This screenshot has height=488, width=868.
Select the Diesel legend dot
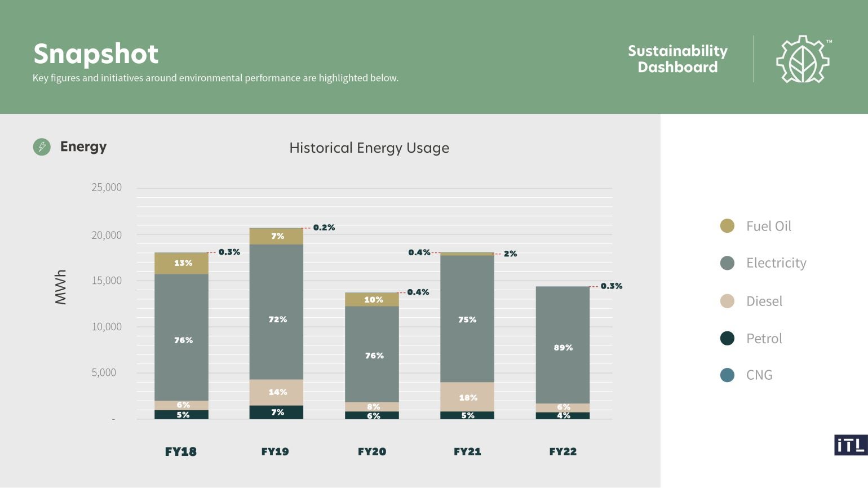coord(727,301)
